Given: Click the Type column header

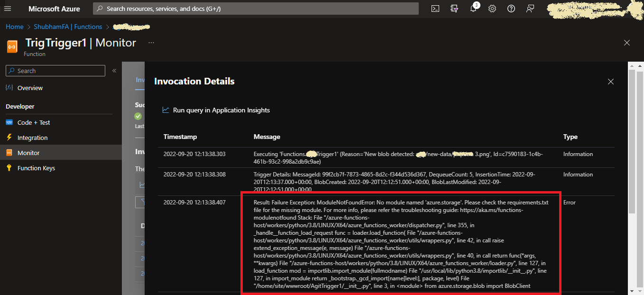Looking at the screenshot, I should pos(570,137).
